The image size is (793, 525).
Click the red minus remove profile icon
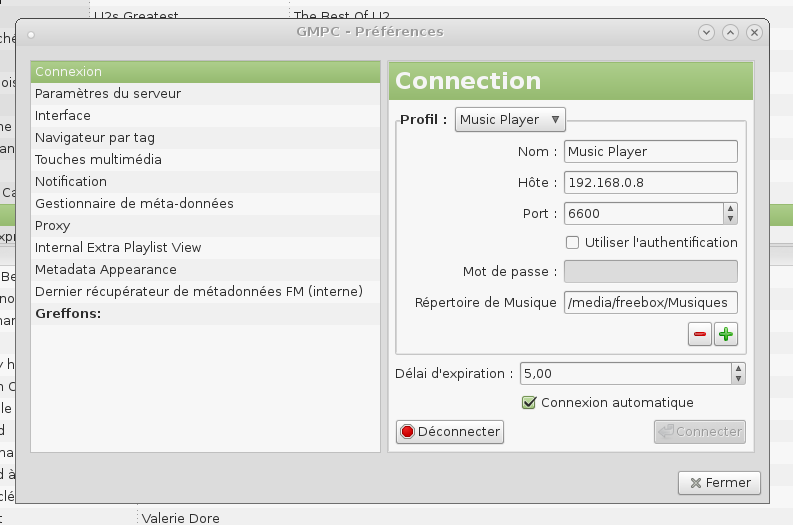[700, 335]
